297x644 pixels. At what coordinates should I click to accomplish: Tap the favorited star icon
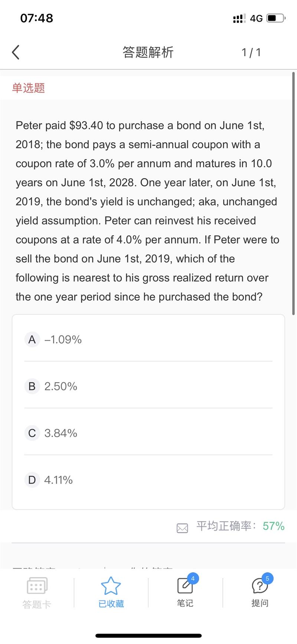[111, 586]
